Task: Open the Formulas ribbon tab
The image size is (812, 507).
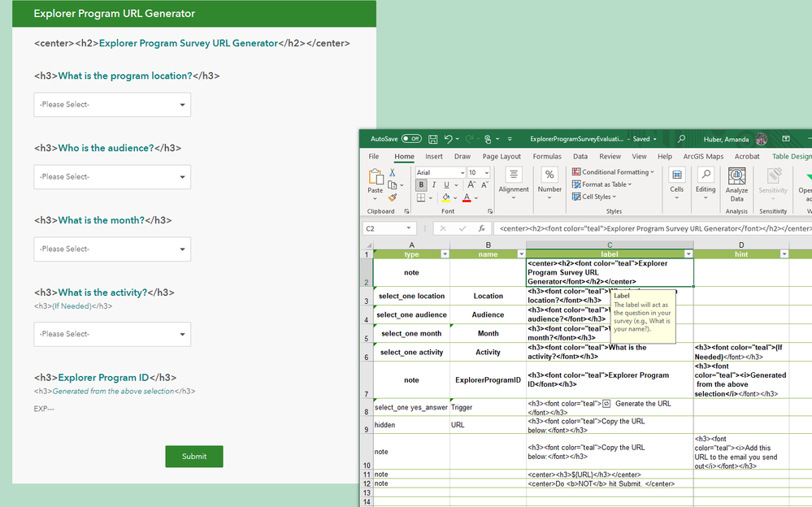Action: tap(547, 157)
